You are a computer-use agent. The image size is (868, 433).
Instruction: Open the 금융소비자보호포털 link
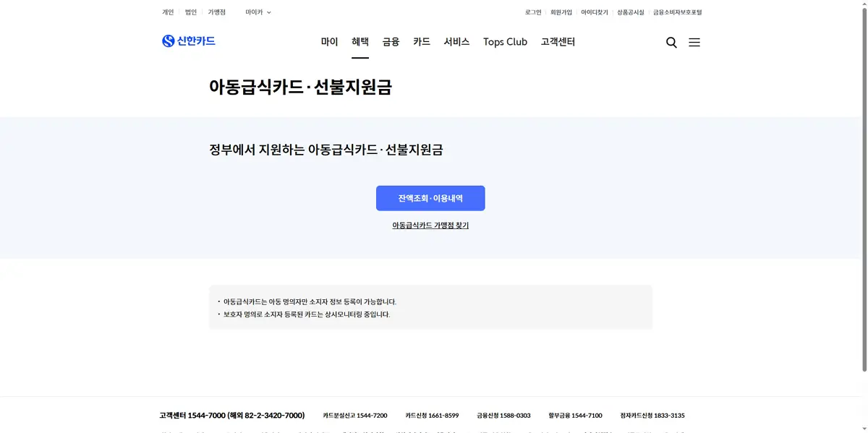tap(678, 12)
